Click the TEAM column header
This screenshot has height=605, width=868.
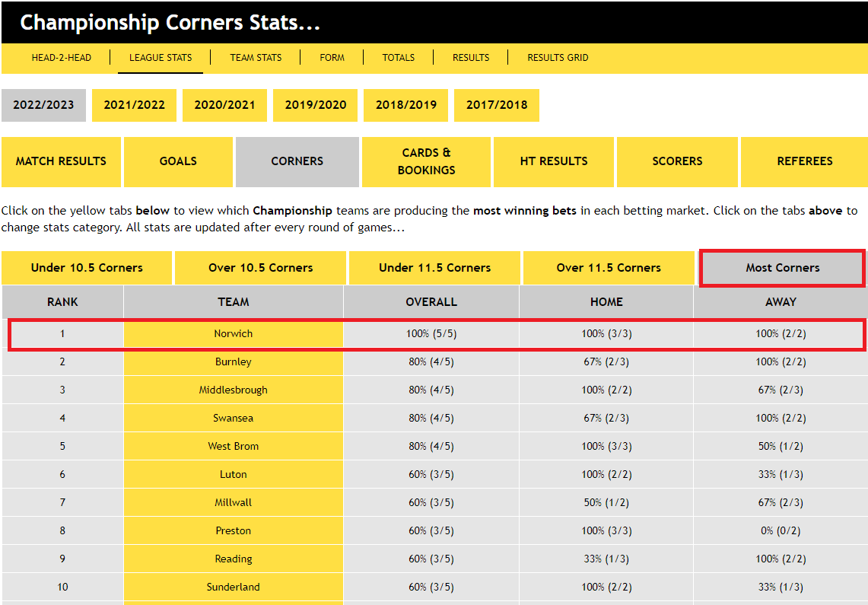click(233, 302)
